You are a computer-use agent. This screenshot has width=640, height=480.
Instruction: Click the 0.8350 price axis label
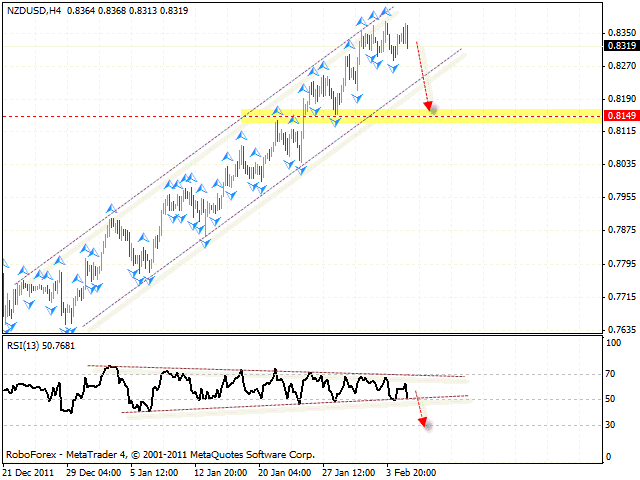(x=620, y=32)
